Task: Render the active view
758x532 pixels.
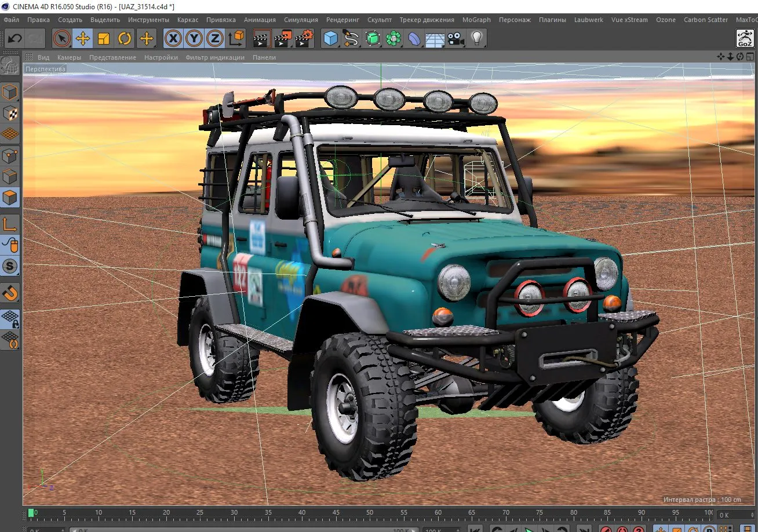Action: [263, 39]
